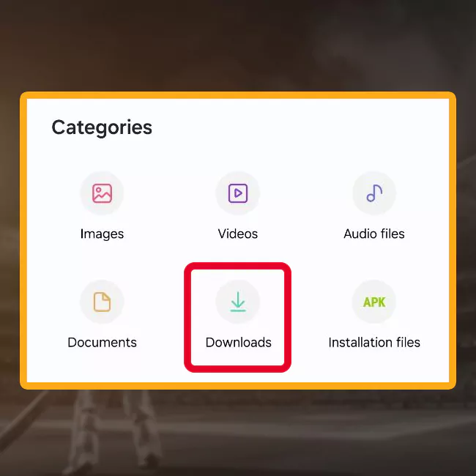This screenshot has width=476, height=476.
Task: Select the "Videos" label text
Action: click(x=238, y=234)
